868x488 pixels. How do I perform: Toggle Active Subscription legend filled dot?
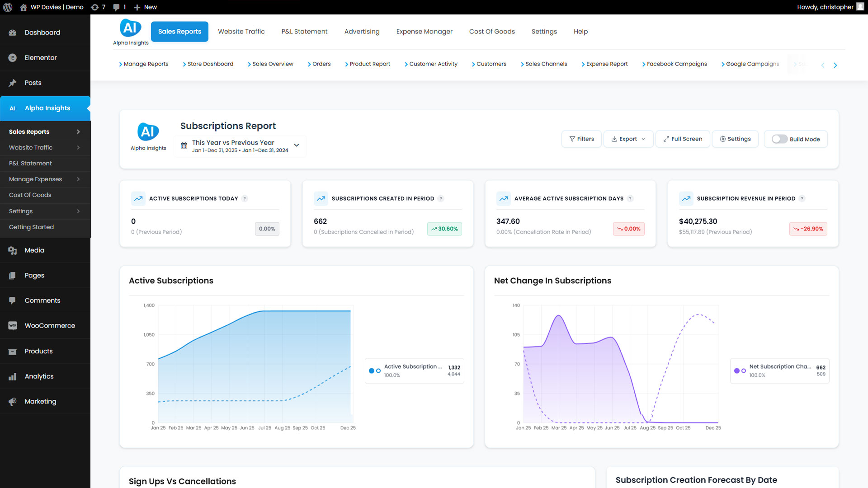tap(372, 371)
